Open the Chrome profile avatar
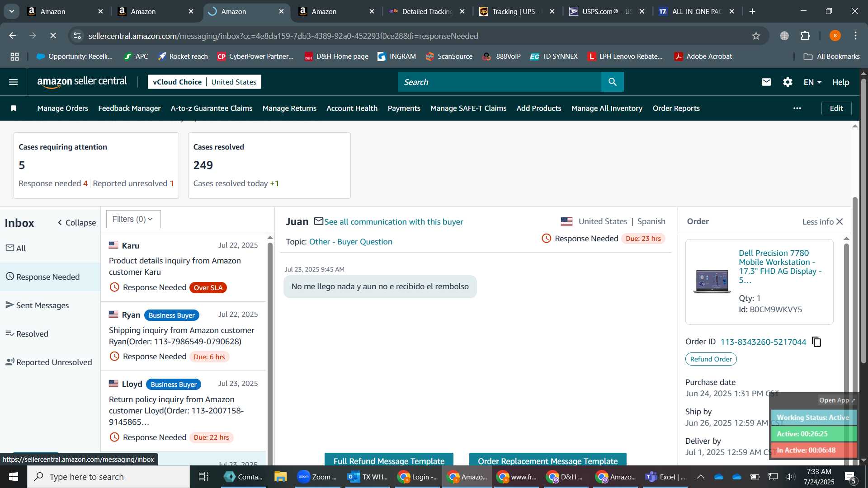Screen dimensions: 868x488 tap(835, 36)
